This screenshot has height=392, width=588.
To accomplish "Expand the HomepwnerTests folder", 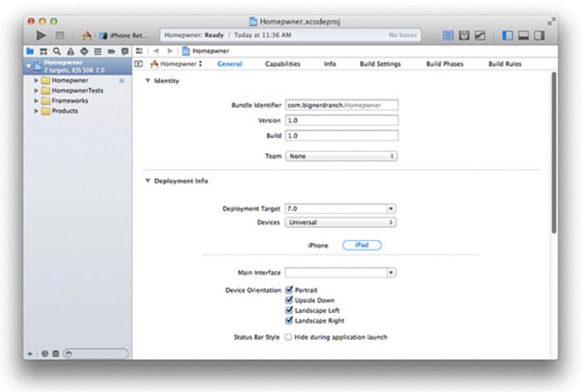I will click(36, 91).
